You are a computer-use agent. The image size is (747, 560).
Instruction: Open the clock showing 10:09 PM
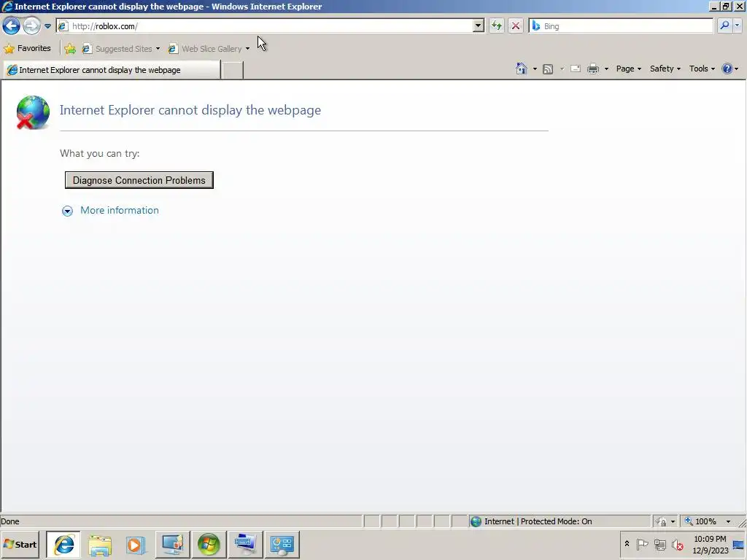[x=710, y=544]
